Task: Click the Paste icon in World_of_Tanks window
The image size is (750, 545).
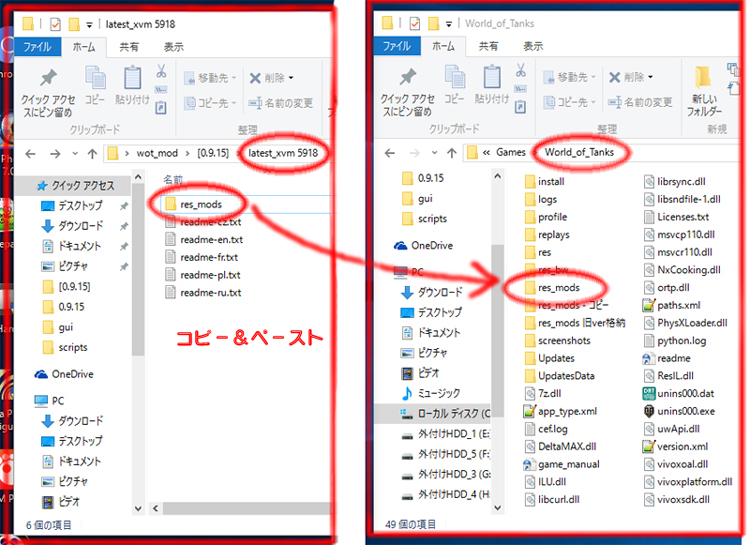Action: click(x=492, y=85)
